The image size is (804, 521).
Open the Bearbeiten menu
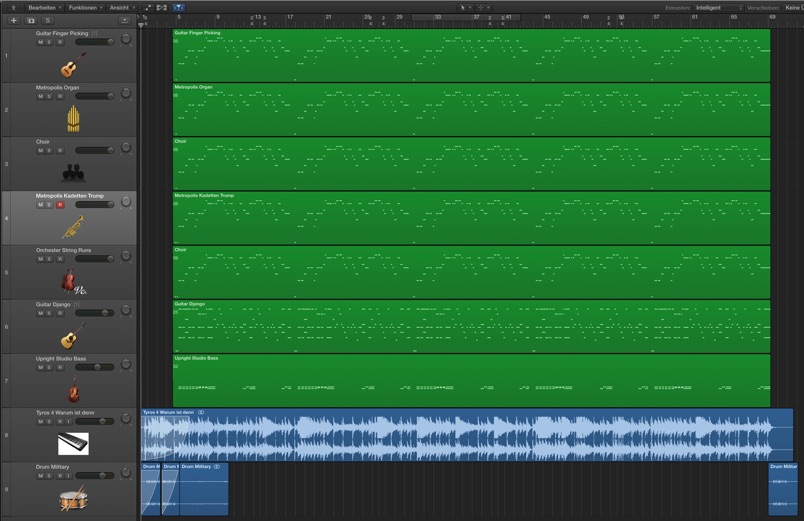(x=45, y=8)
